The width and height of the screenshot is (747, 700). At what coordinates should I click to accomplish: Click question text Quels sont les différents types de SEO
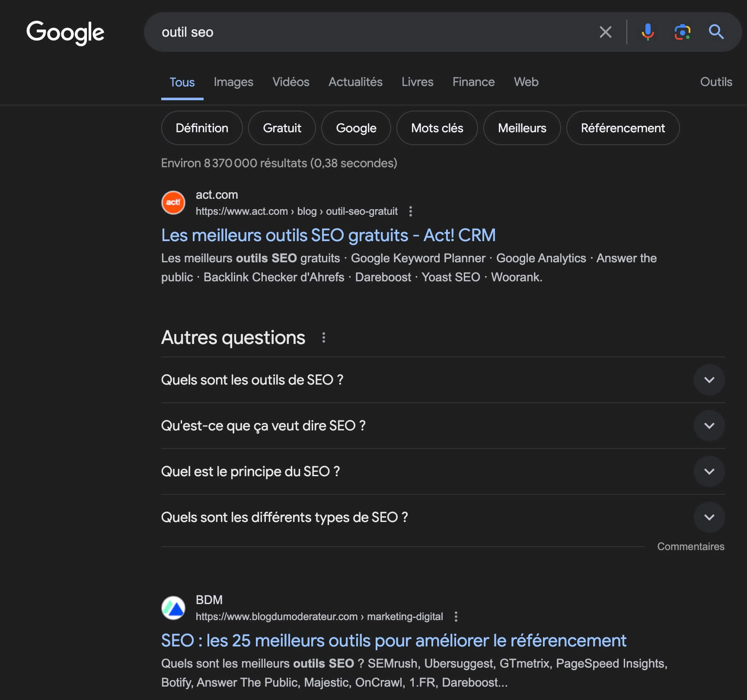click(284, 517)
